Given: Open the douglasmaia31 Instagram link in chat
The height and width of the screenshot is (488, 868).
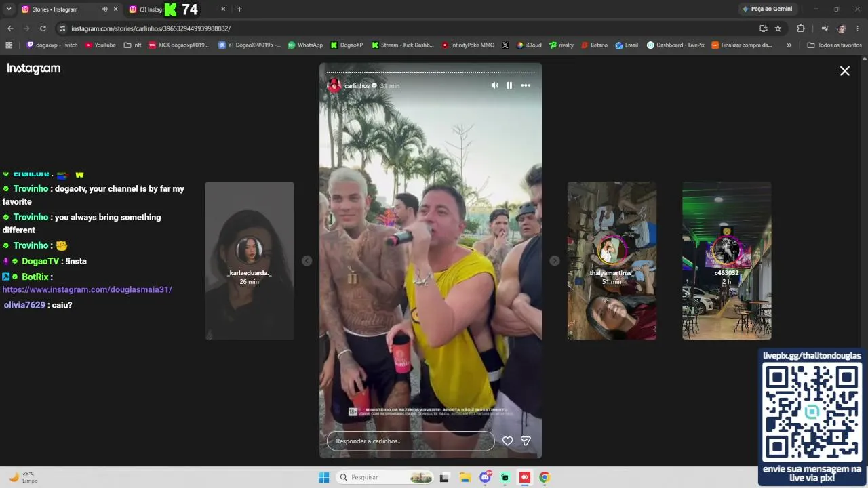Looking at the screenshot, I should pyautogui.click(x=87, y=289).
